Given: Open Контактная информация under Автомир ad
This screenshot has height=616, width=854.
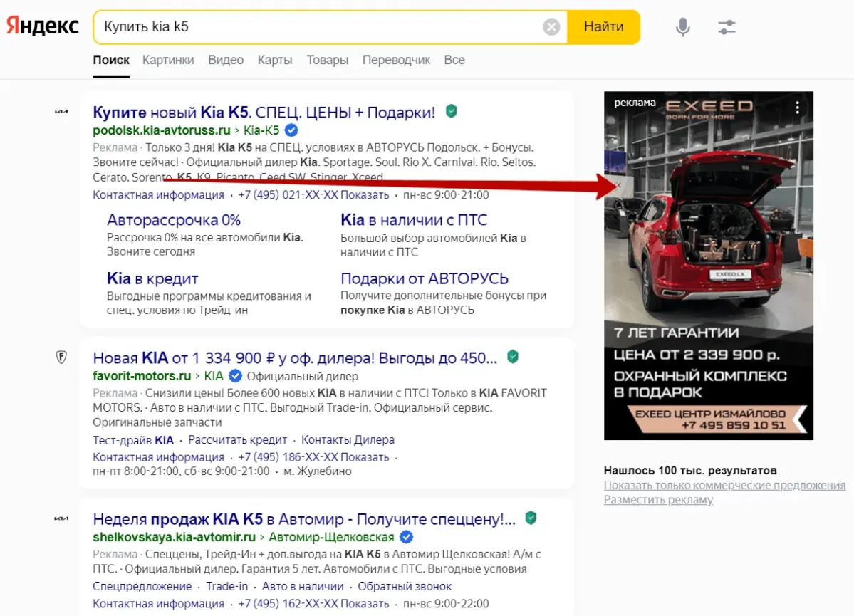Looking at the screenshot, I should 159,604.
